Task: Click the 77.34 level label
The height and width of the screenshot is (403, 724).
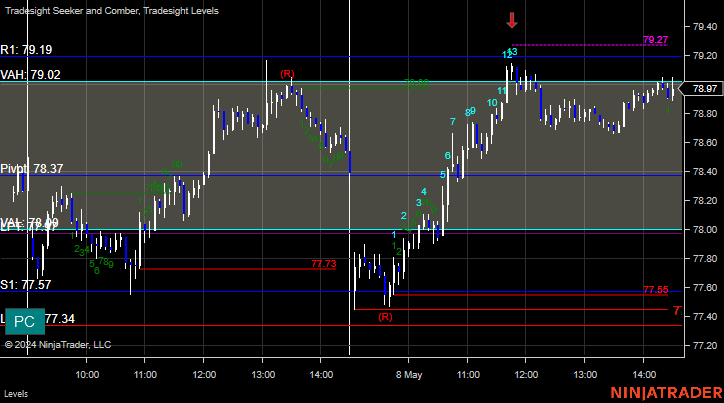Action: 60,319
